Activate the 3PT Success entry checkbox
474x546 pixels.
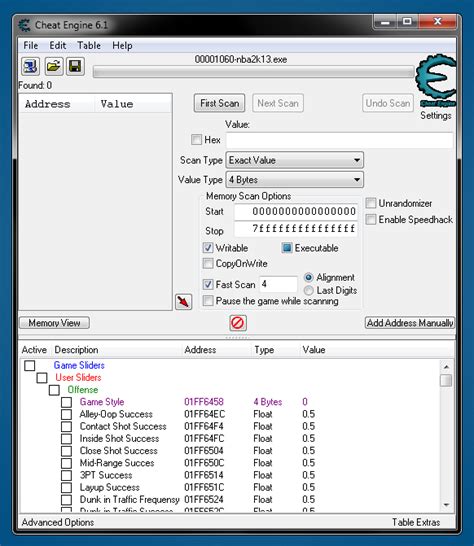[x=66, y=475]
